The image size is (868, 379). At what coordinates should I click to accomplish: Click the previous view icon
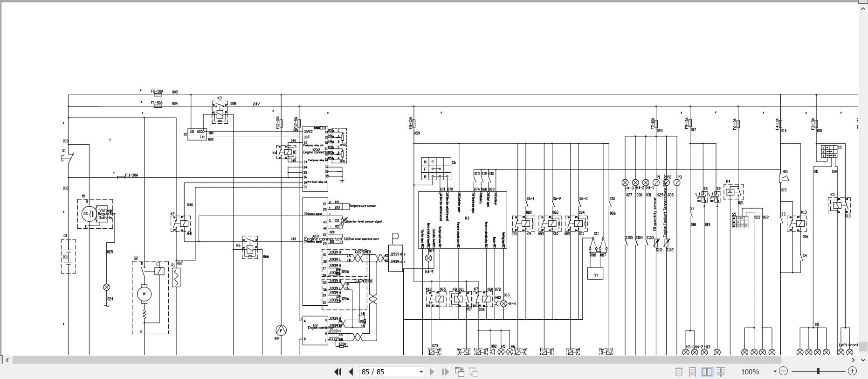click(460, 372)
